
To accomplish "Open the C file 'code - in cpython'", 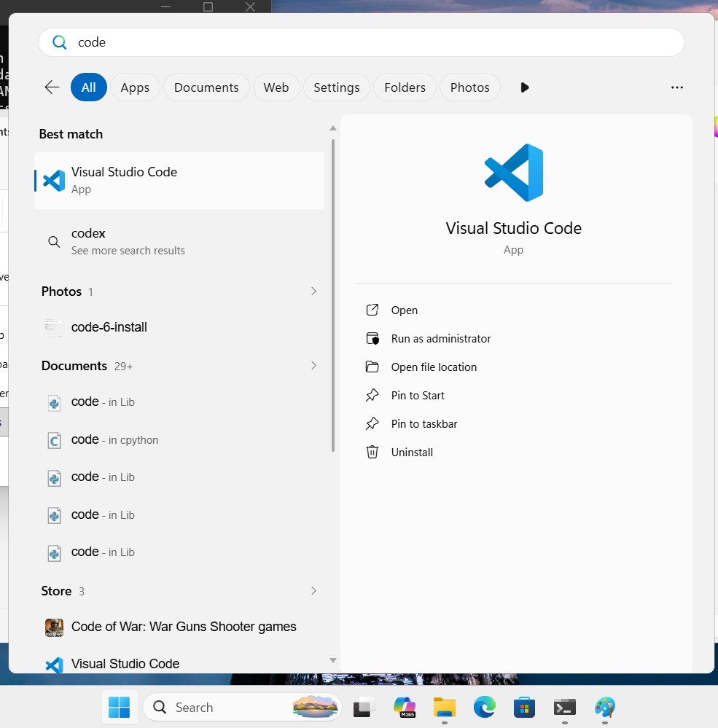I will tap(179, 439).
